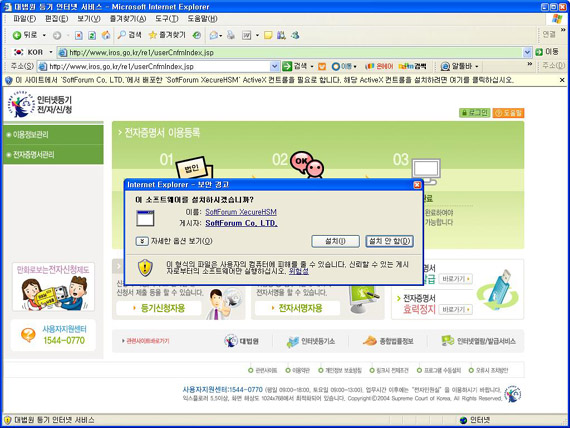
Task: Open the 도움말(H) menu
Action: [x=202, y=18]
